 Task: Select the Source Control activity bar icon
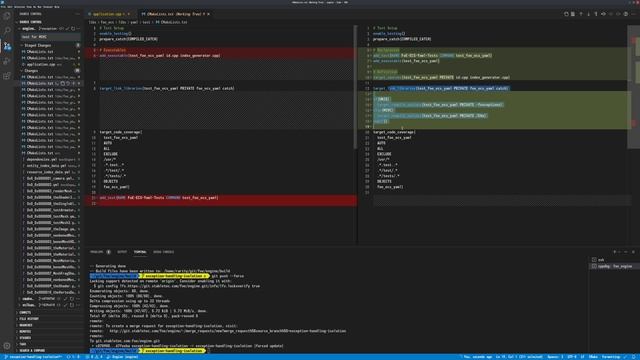pos(7,46)
